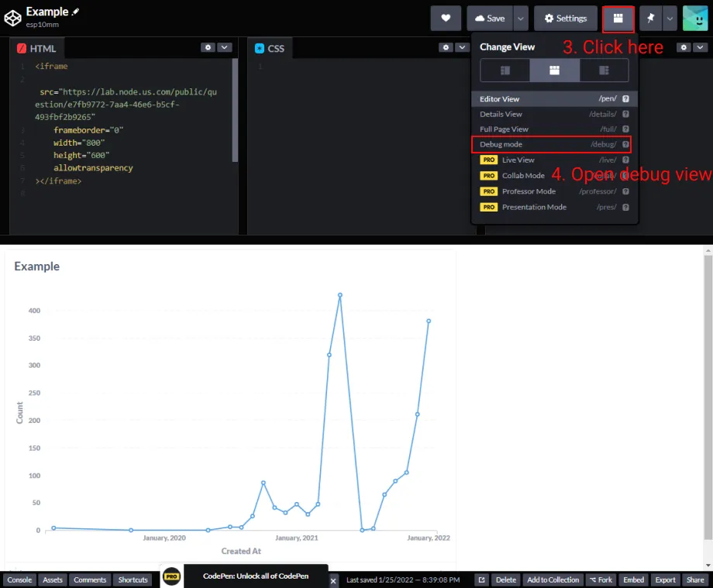Open the Change View layout button
The image size is (713, 588).
pos(618,19)
